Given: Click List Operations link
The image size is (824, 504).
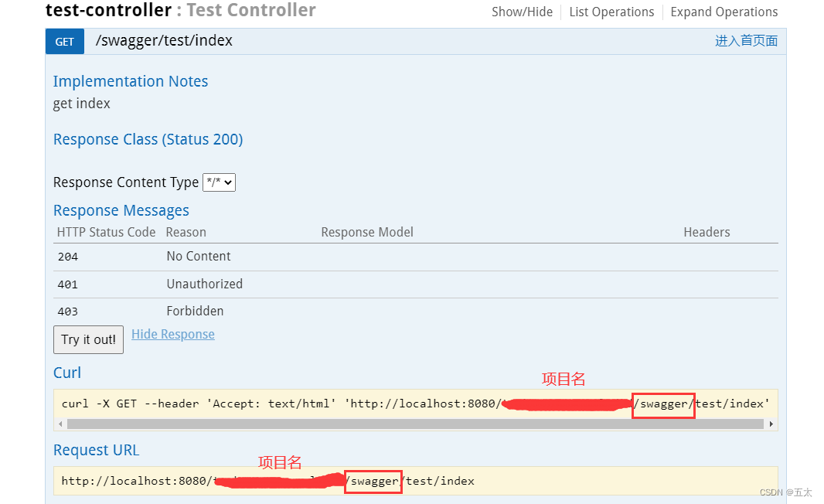Looking at the screenshot, I should [611, 12].
